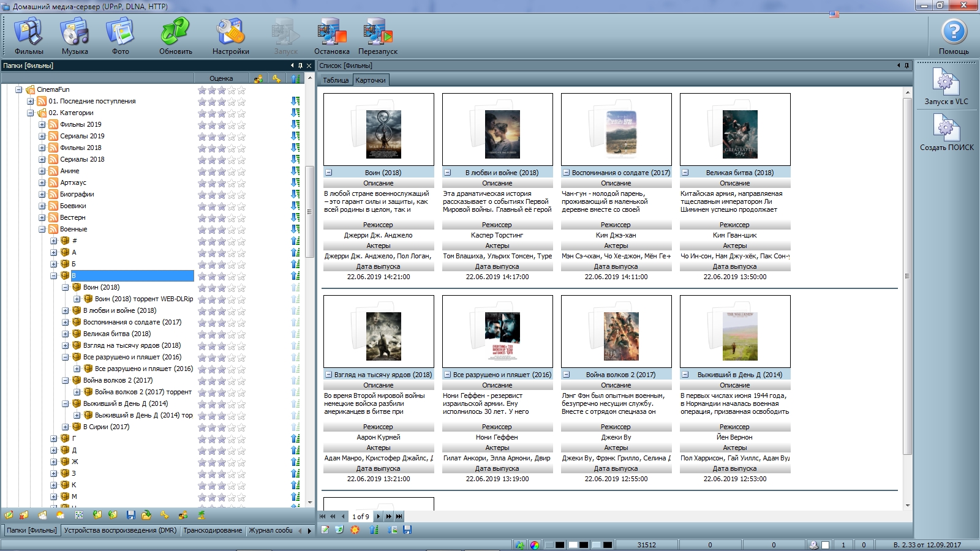The width and height of the screenshot is (980, 551).
Task: Toggle the white checkbox in status bar
Action: pyautogui.click(x=825, y=545)
